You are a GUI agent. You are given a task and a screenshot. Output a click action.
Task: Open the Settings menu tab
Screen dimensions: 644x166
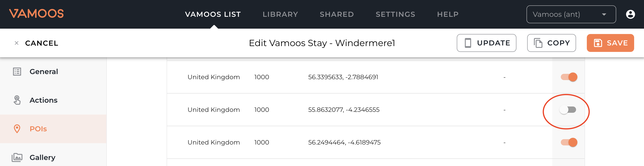[395, 14]
